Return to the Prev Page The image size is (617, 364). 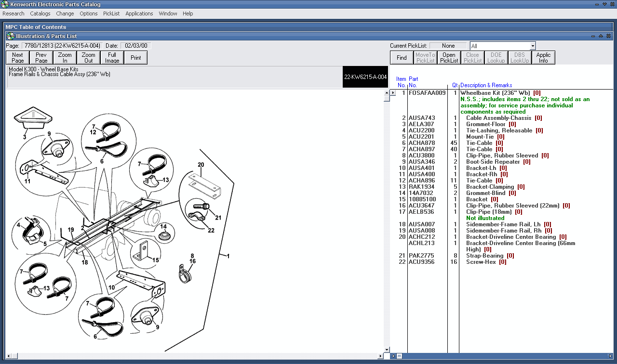[41, 57]
